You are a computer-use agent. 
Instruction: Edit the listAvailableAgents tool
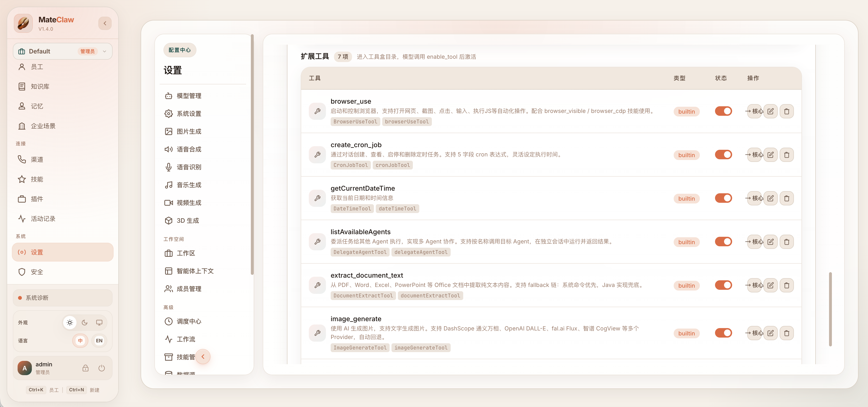click(770, 242)
